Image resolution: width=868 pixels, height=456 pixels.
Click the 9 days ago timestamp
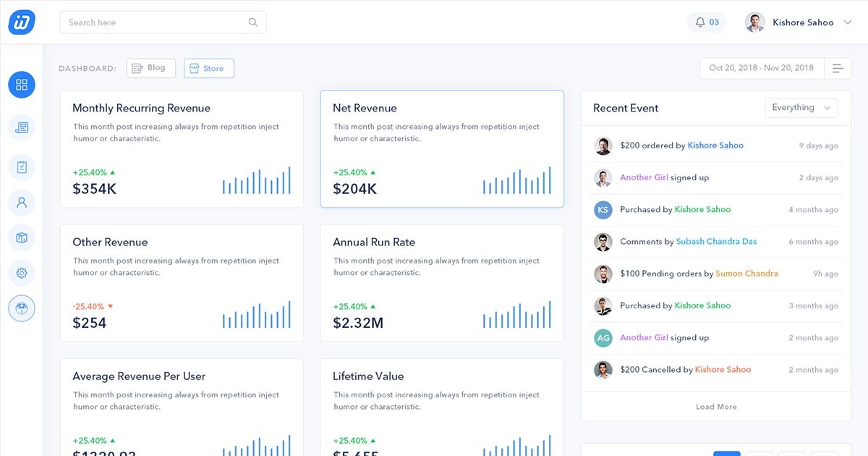click(x=819, y=145)
